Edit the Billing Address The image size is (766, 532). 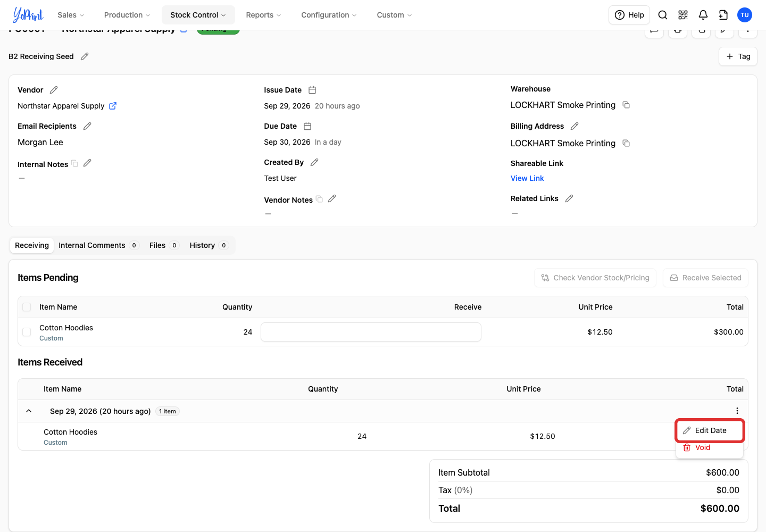[x=574, y=126]
